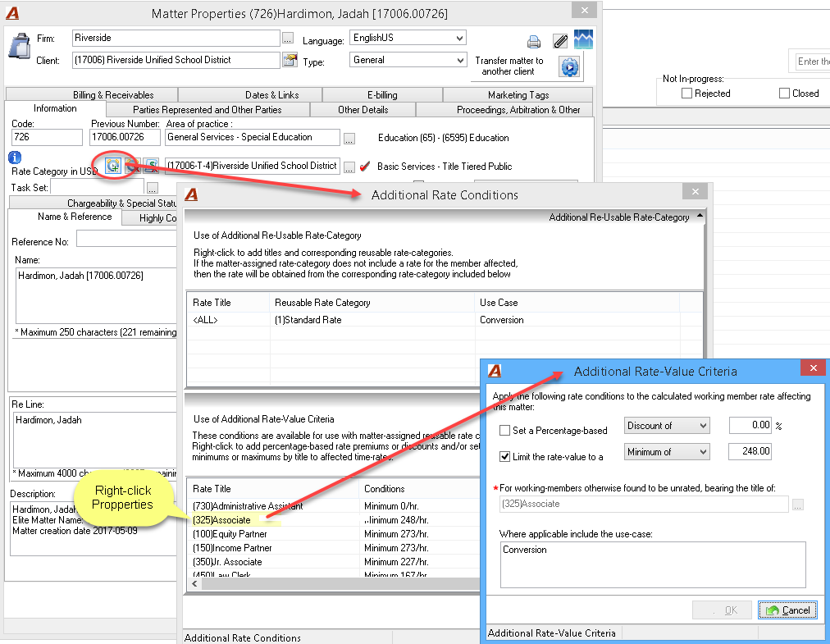Click the browse button next to Firm
Screen dimensions: 830x644
coord(287,38)
